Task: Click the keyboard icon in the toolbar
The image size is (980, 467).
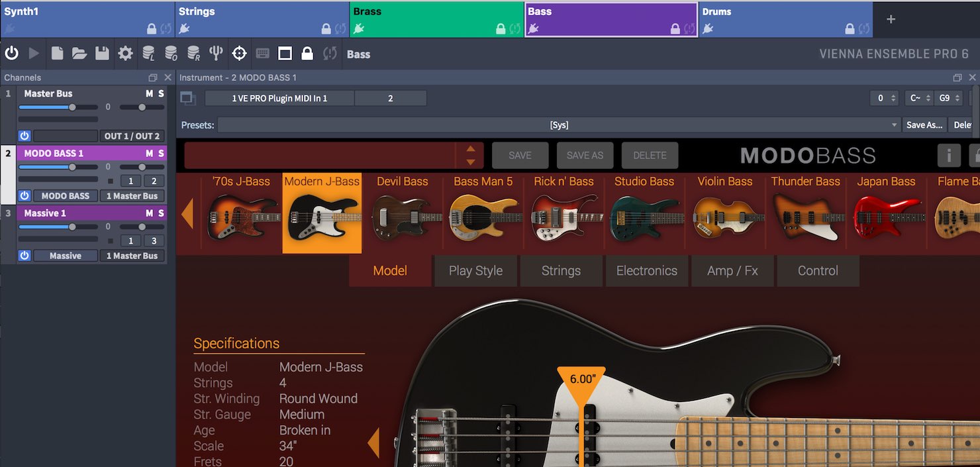Action: point(262,54)
